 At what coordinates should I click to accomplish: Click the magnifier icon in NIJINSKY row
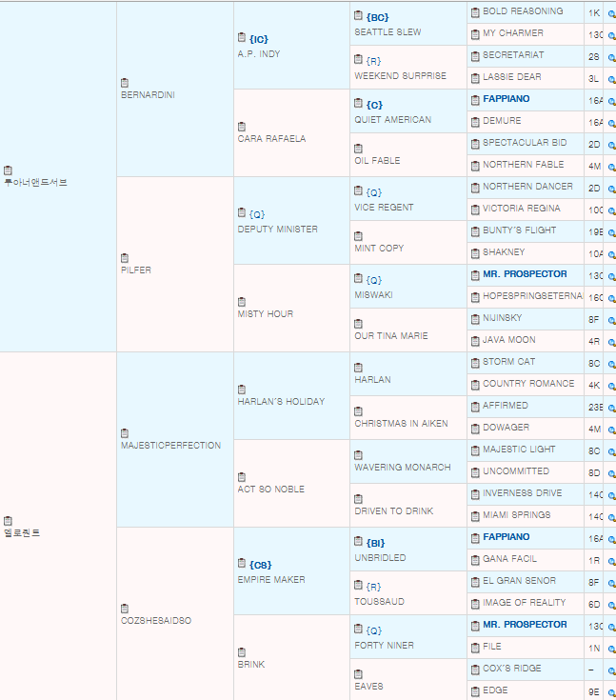611,320
